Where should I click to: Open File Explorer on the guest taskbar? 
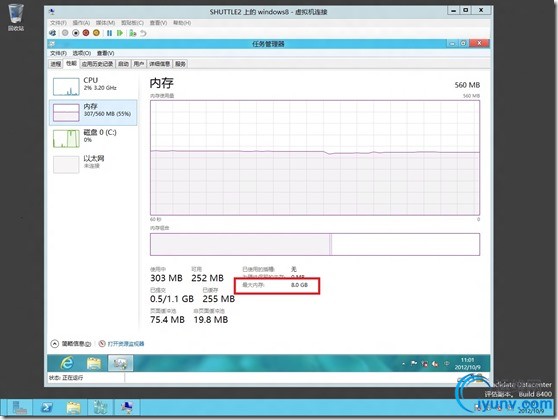coord(94,363)
